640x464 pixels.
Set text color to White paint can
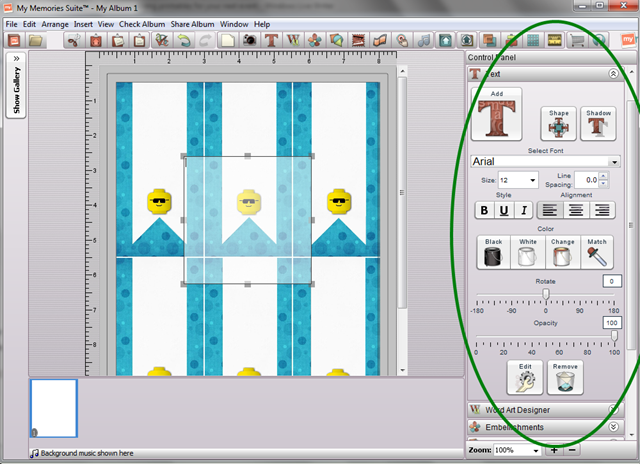coord(528,253)
